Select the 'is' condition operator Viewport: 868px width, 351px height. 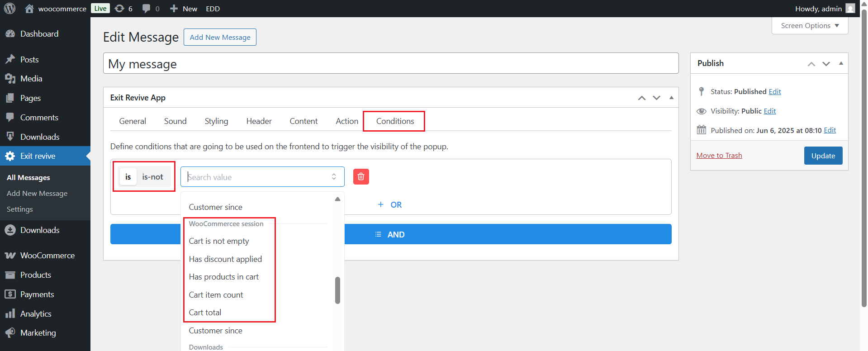click(128, 177)
